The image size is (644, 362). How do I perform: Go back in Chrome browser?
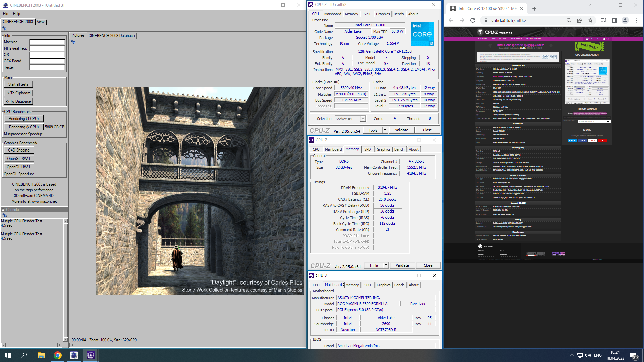tap(451, 20)
